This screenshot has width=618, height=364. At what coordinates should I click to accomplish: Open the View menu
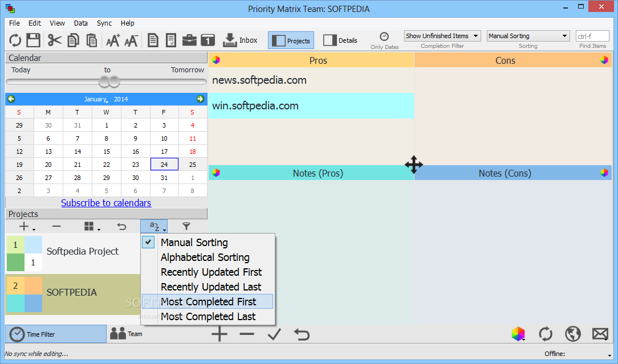[x=57, y=23]
